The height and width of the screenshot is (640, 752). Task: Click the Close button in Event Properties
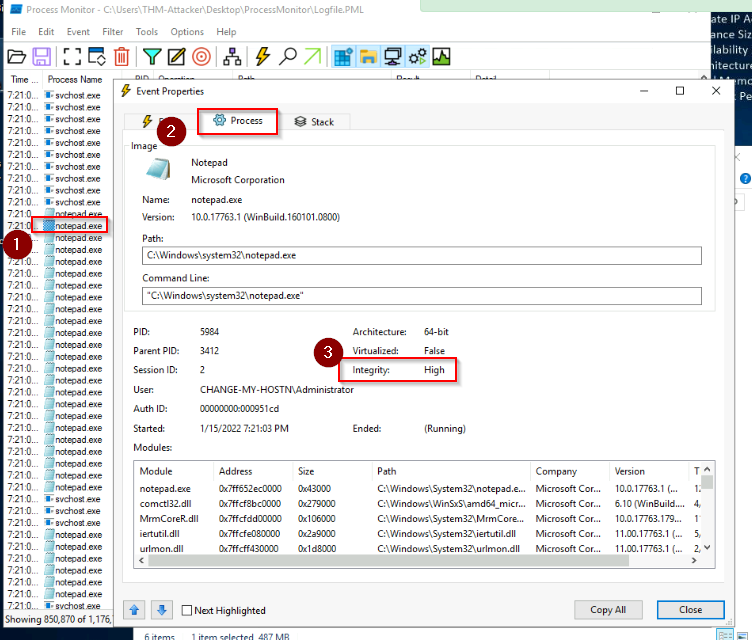click(691, 610)
